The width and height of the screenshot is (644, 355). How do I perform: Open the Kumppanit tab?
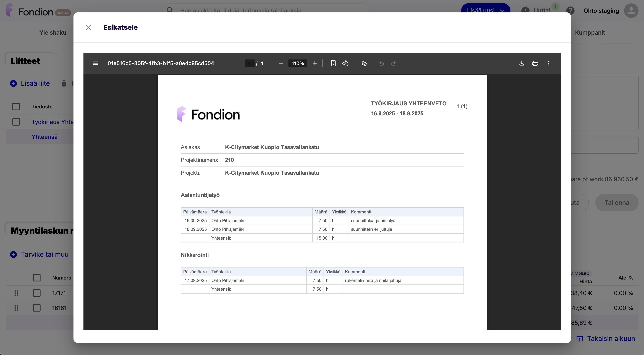pyautogui.click(x=590, y=33)
